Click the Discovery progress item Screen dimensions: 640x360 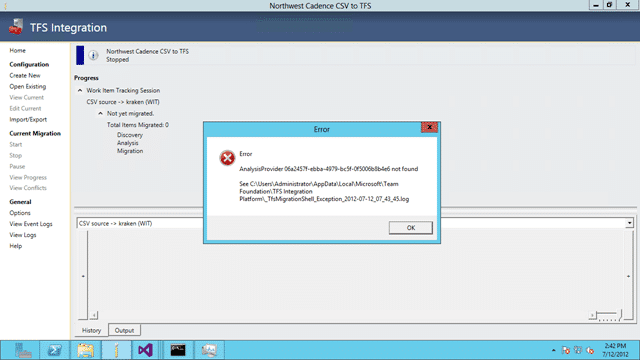point(130,135)
